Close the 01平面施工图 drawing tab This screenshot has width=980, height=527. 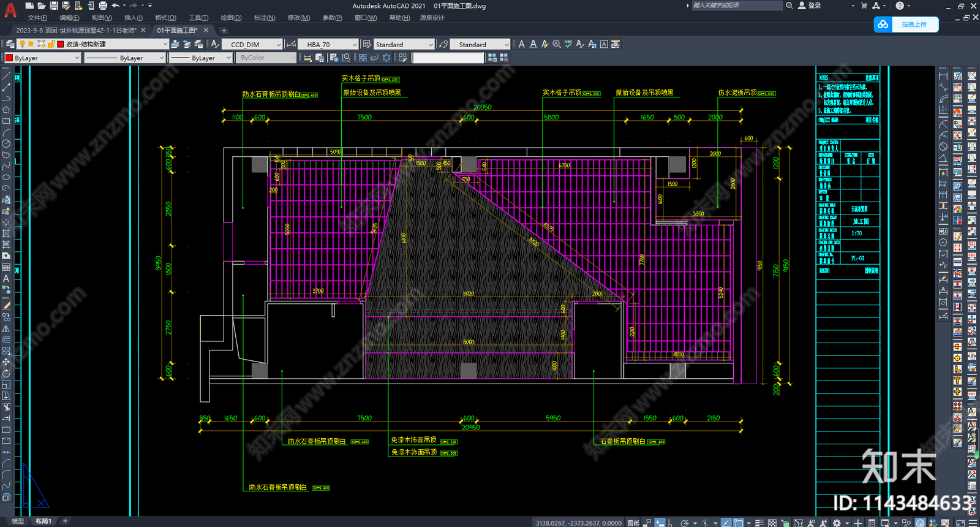pos(206,30)
